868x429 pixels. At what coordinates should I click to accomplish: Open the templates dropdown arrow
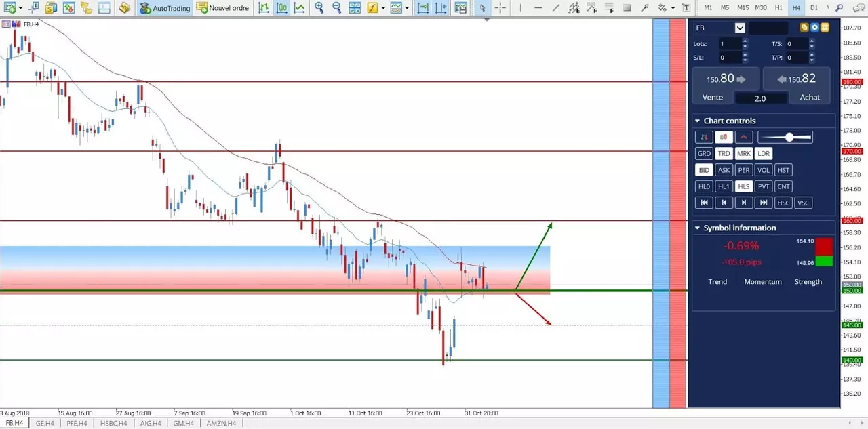(x=407, y=8)
